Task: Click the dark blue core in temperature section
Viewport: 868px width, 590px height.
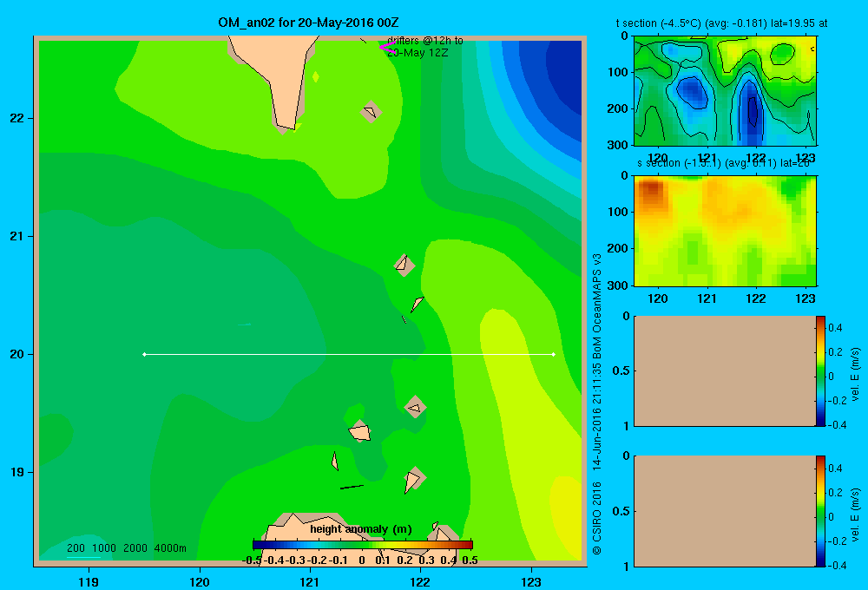Action: pyautogui.click(x=752, y=111)
